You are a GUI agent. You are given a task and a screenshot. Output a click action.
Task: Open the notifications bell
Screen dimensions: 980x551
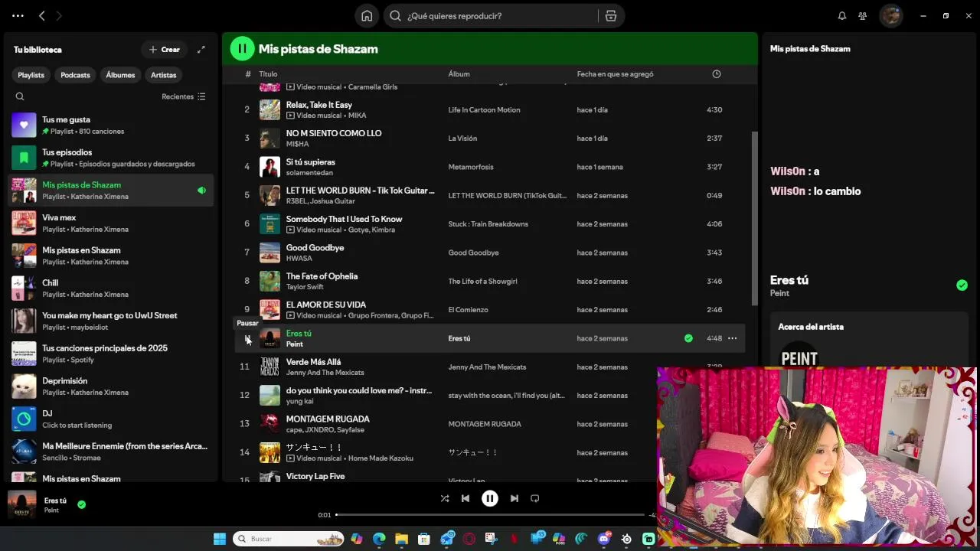842,16
